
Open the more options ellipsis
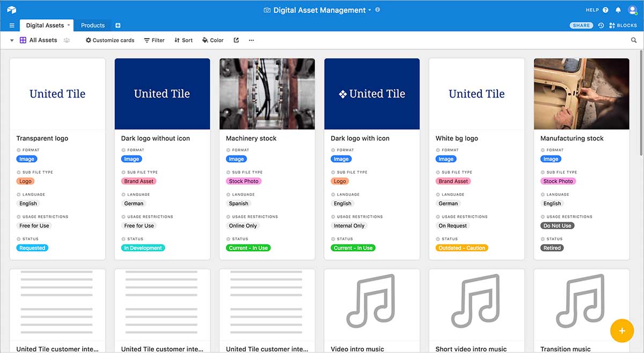[x=251, y=40]
